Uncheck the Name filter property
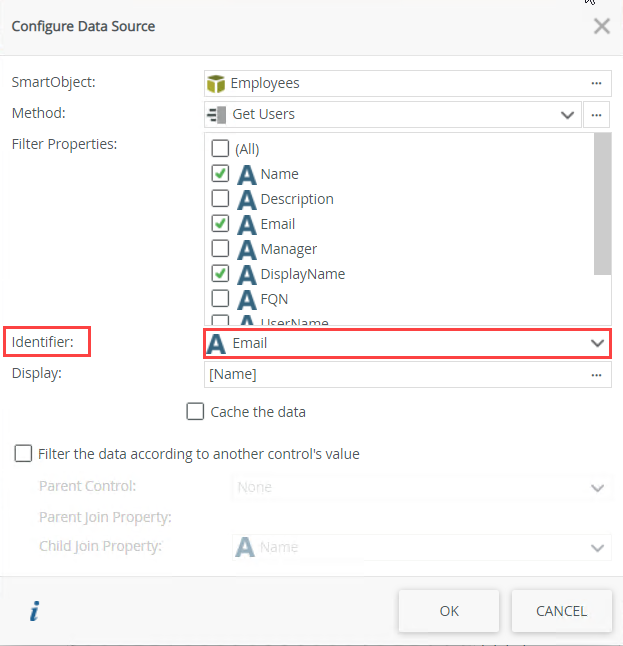Image resolution: width=623 pixels, height=646 pixels. pos(220,173)
